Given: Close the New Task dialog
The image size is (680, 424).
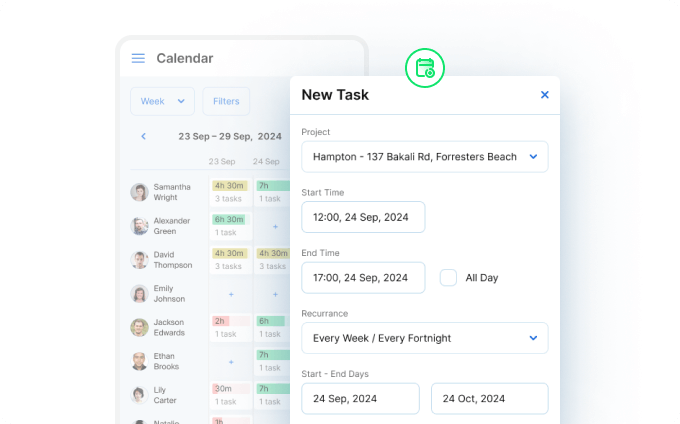Looking at the screenshot, I should (545, 95).
